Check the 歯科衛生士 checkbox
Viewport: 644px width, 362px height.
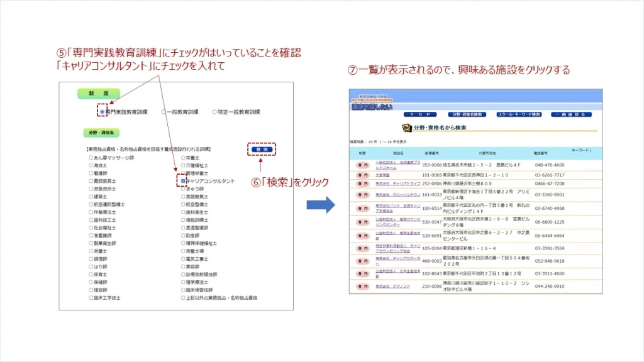183,212
